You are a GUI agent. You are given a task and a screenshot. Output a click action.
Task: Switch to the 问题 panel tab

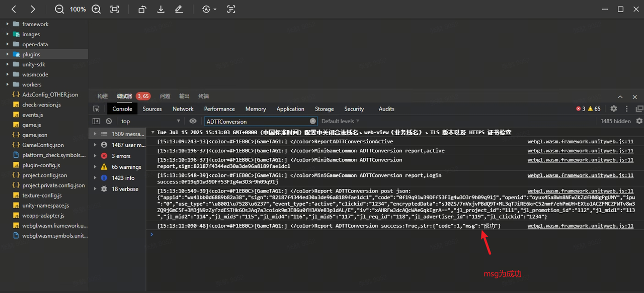click(165, 96)
